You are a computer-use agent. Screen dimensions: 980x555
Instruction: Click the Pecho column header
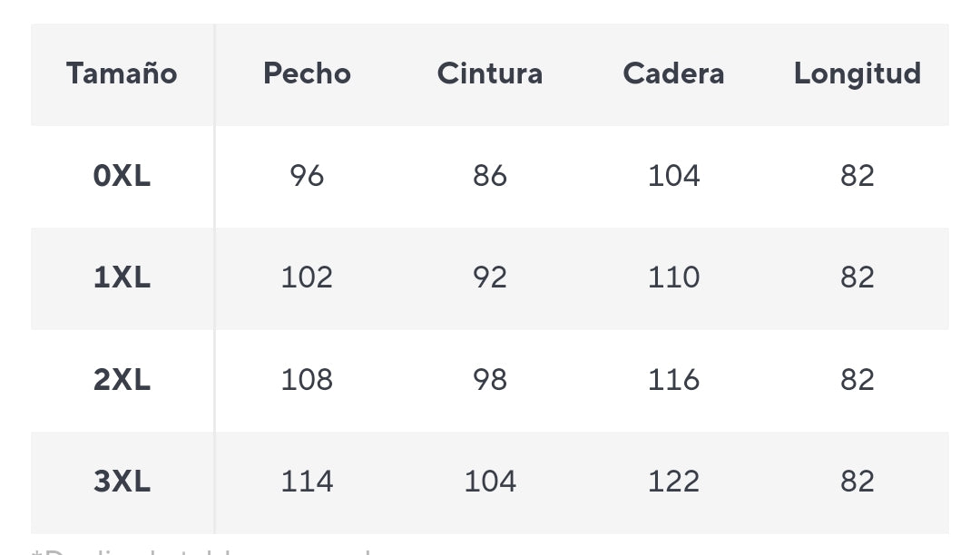pos(307,73)
